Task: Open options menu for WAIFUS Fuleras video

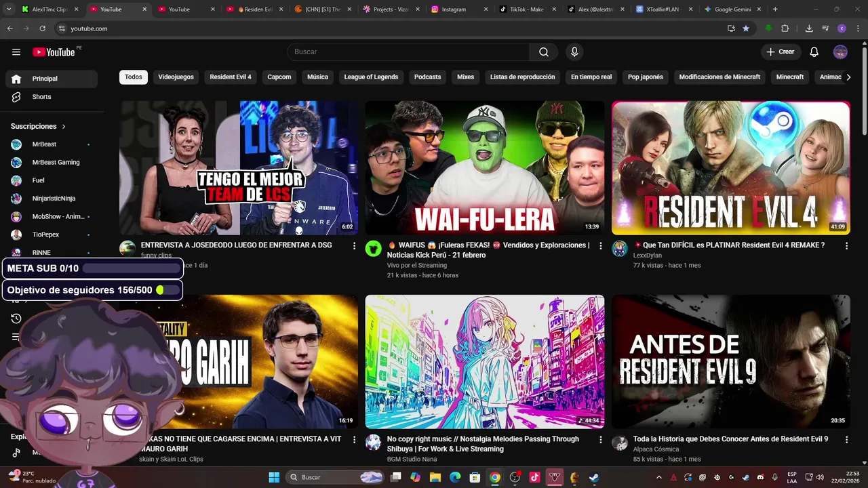Action: (x=600, y=246)
